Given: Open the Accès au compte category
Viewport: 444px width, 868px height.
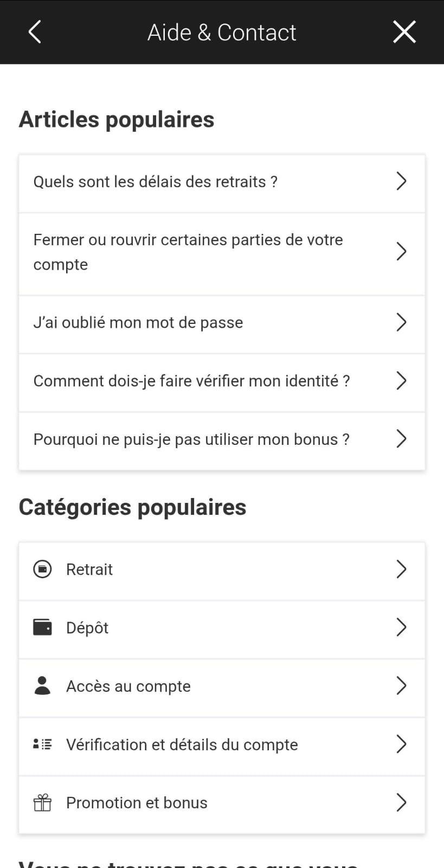Looking at the screenshot, I should pos(222,686).
